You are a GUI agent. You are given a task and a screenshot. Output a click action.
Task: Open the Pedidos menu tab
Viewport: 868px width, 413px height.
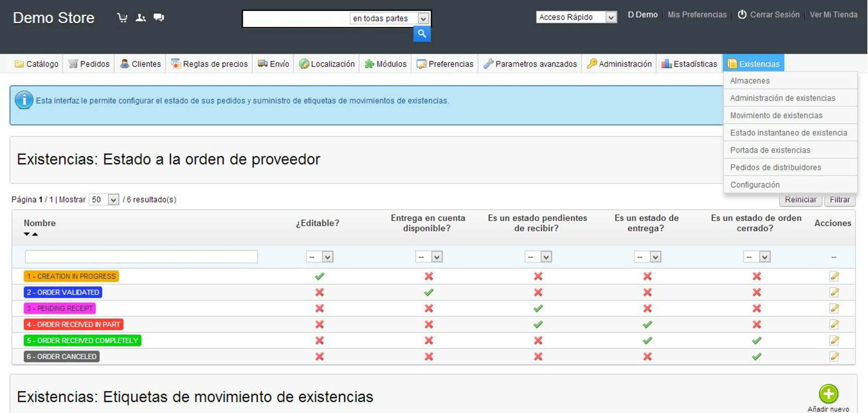89,64
